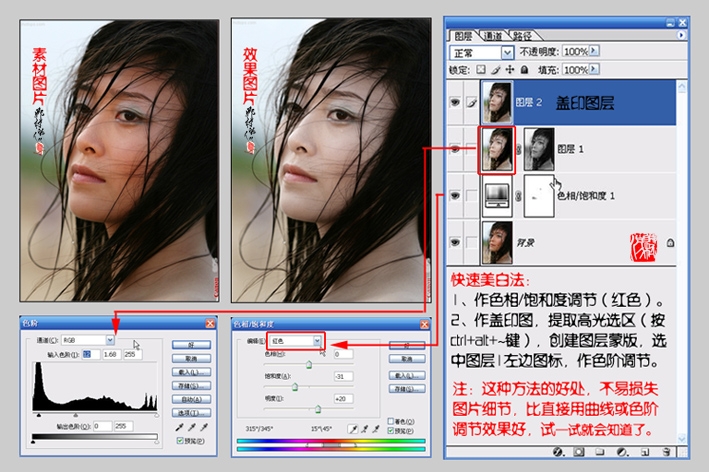The height and width of the screenshot is (472, 709).
Task: Toggle visibility eye of 背景 layer
Action: point(455,243)
